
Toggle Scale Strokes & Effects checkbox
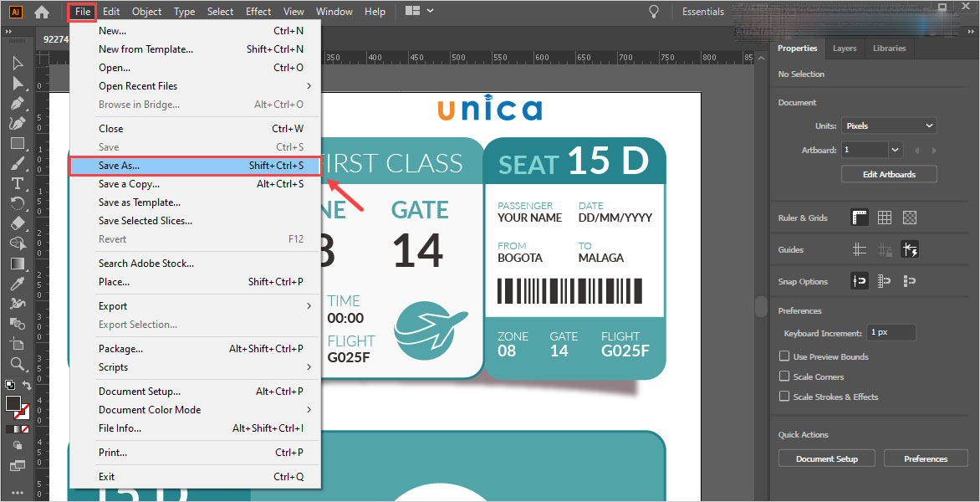[784, 397]
